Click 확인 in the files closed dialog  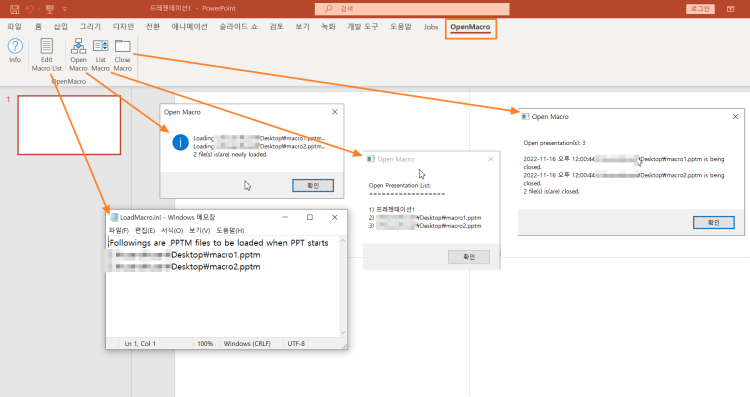pos(714,222)
